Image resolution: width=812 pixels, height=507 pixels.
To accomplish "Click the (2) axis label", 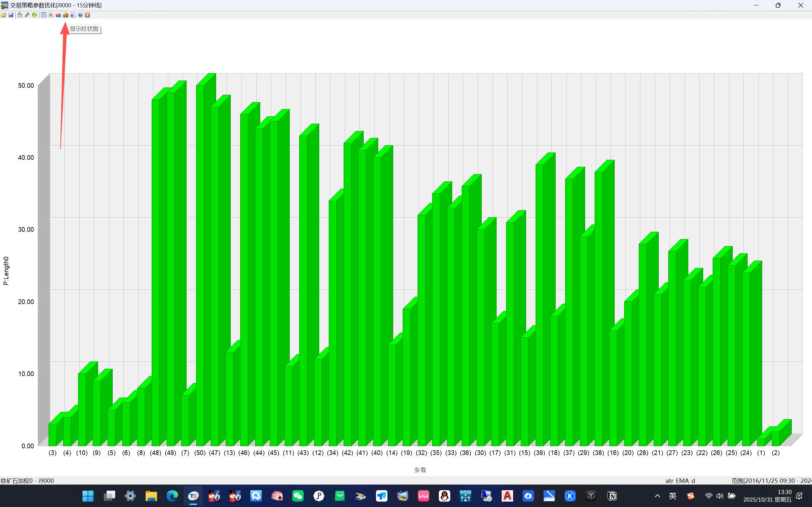I will click(776, 453).
